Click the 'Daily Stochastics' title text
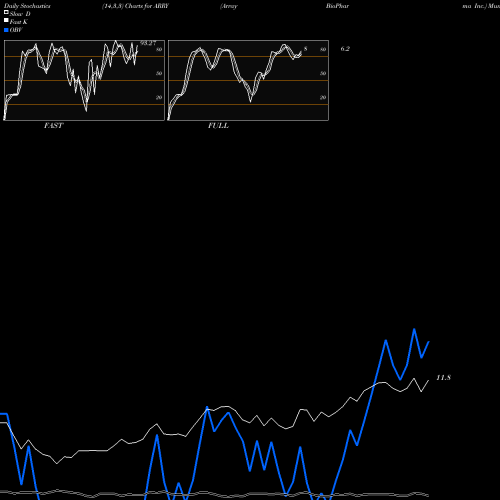The image size is (500, 500). tap(27, 6)
